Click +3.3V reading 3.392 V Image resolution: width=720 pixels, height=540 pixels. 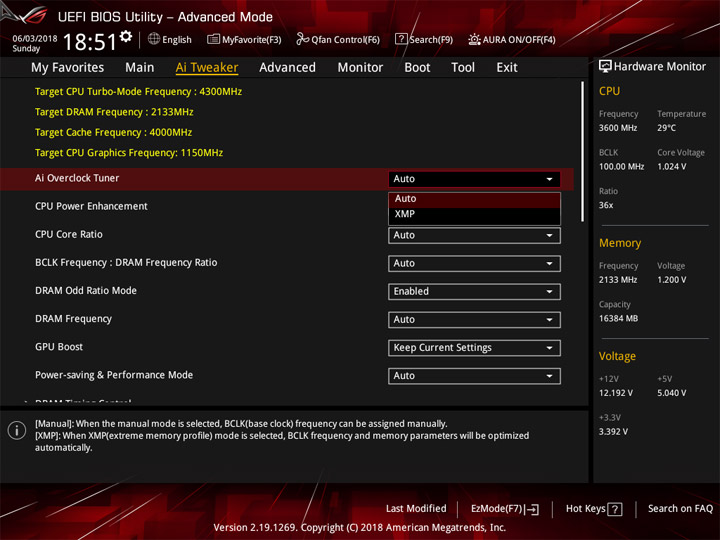tap(613, 432)
